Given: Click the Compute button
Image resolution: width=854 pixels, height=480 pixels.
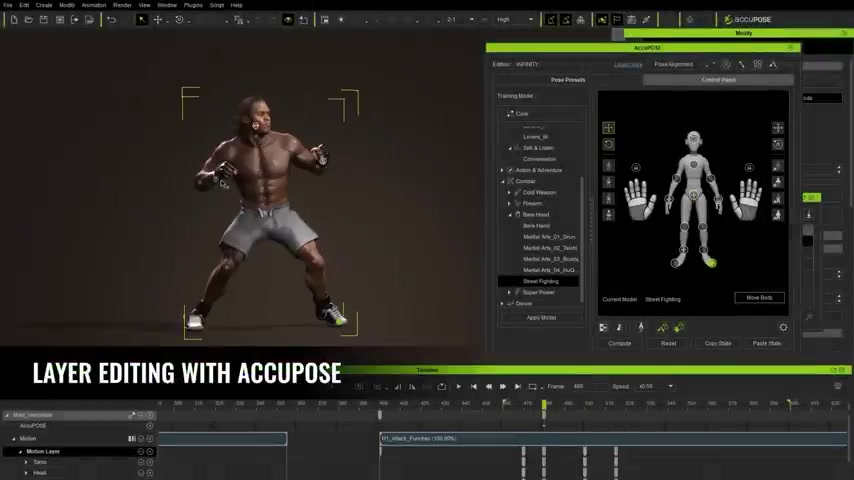Looking at the screenshot, I should pyautogui.click(x=619, y=343).
